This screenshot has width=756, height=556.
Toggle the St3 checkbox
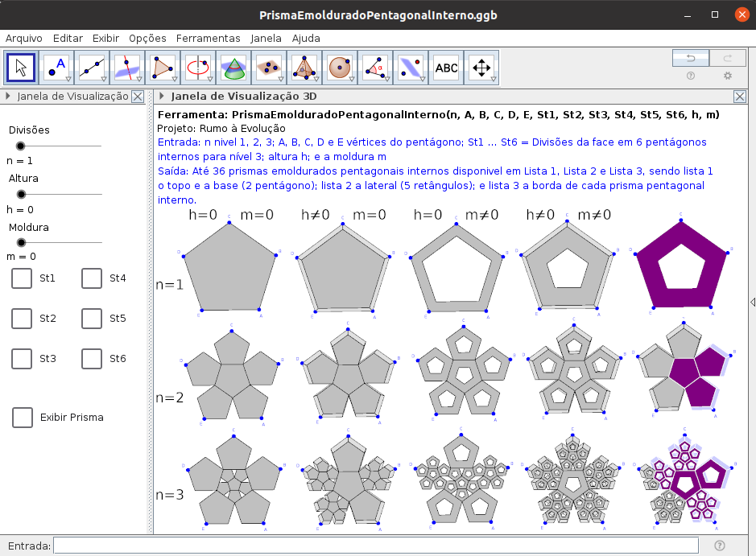coord(22,358)
